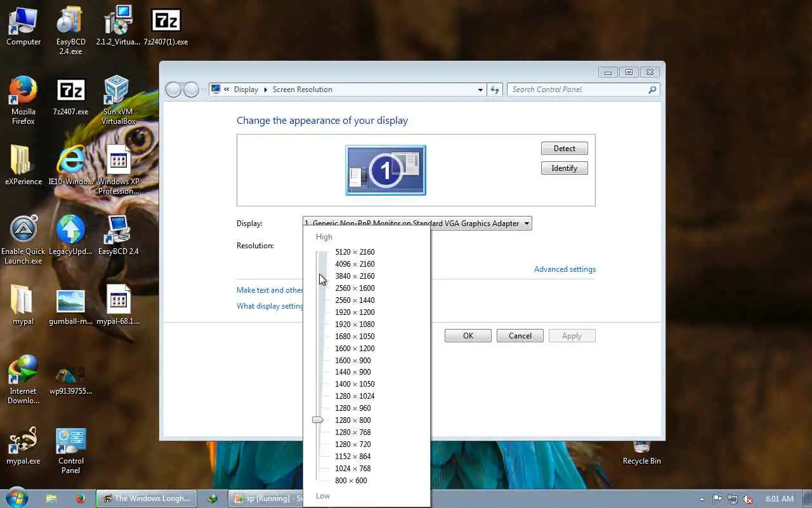The image size is (812, 508).
Task: Open the 'What display settings' help link
Action: pyautogui.click(x=270, y=306)
